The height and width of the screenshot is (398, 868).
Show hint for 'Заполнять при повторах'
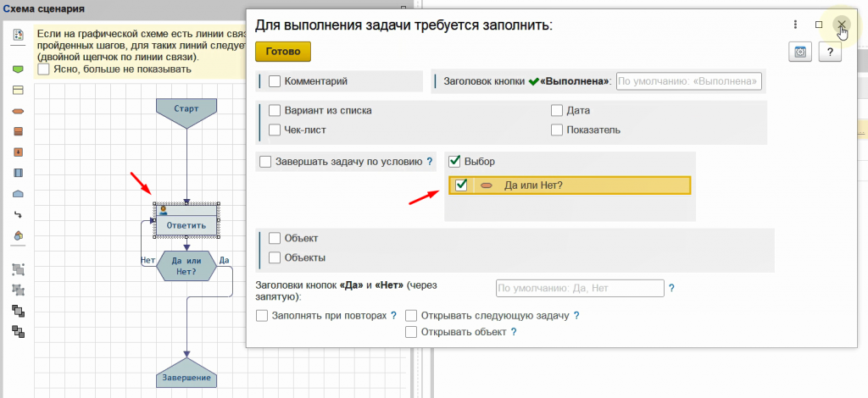393,316
